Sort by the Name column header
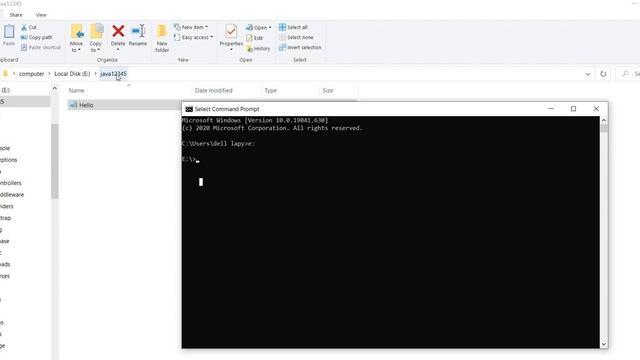The image size is (640, 360). pyautogui.click(x=76, y=90)
